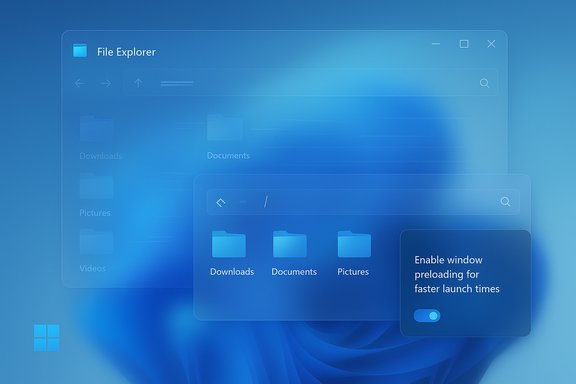Click the search icon in front window
This screenshot has width=576, height=384.
point(505,201)
